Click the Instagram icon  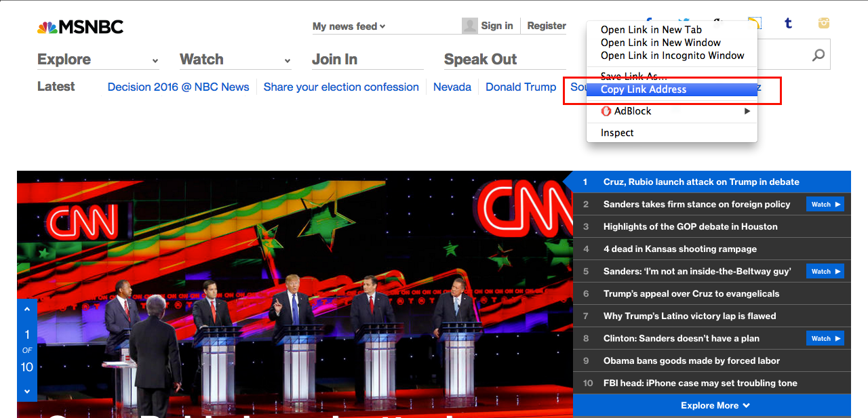(x=823, y=23)
